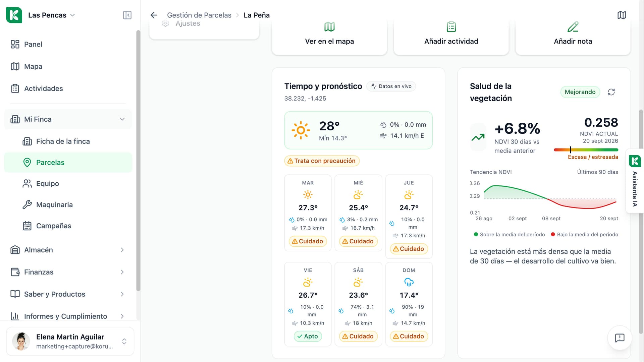Viewport: 644px width, 362px height.
Task: Click the current weather sun icon
Action: [x=301, y=130]
